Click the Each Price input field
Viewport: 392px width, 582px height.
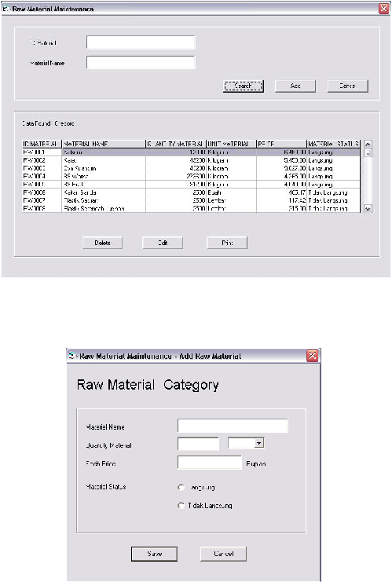[x=210, y=463]
